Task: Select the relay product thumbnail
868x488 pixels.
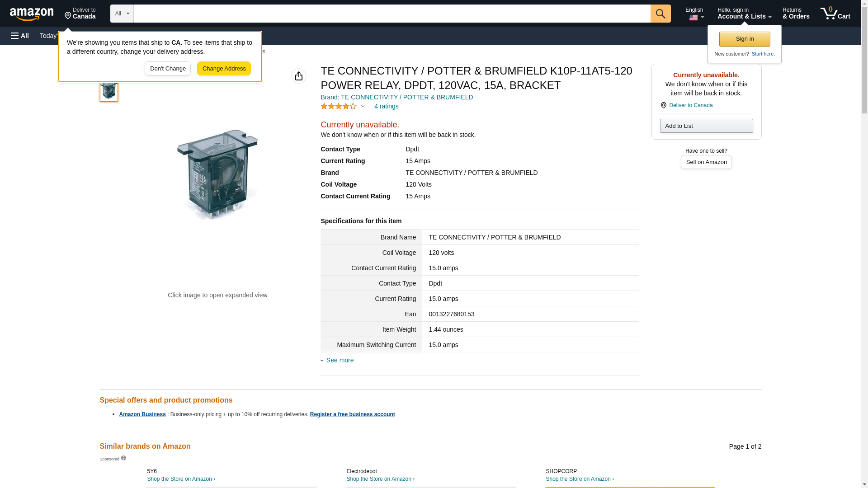Action: 109,91
